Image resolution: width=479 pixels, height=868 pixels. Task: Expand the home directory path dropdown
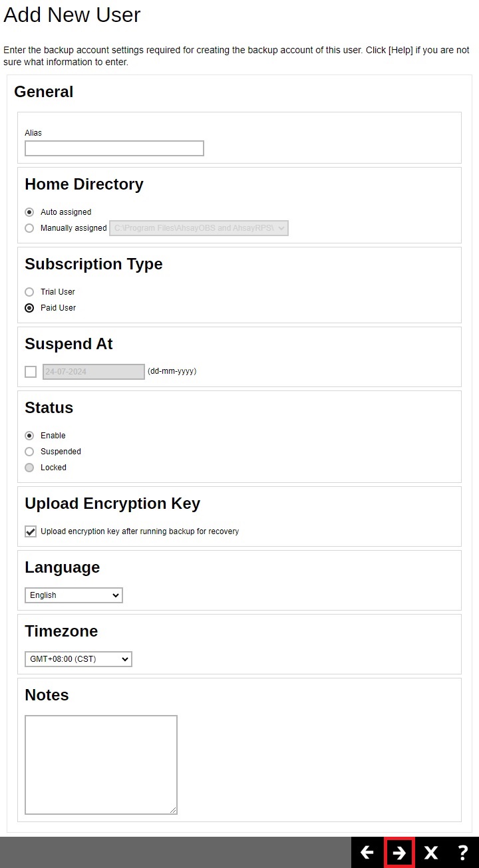[x=281, y=228]
